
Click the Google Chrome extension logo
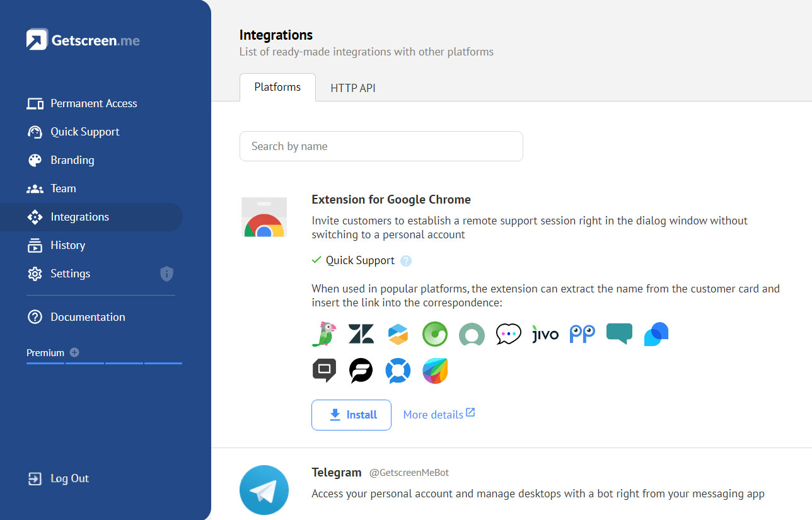click(264, 217)
